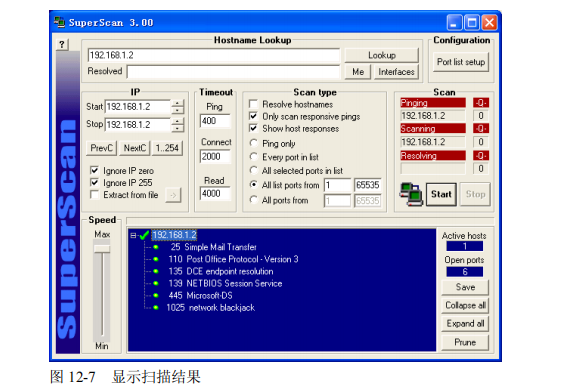
Task: Collapse the 192.168.1.2 tree node
Action: [x=133, y=236]
